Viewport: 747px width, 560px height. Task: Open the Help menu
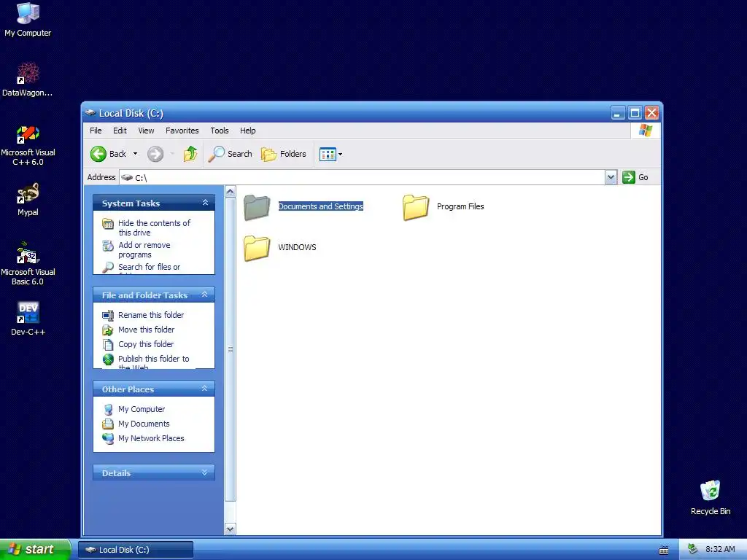point(248,131)
